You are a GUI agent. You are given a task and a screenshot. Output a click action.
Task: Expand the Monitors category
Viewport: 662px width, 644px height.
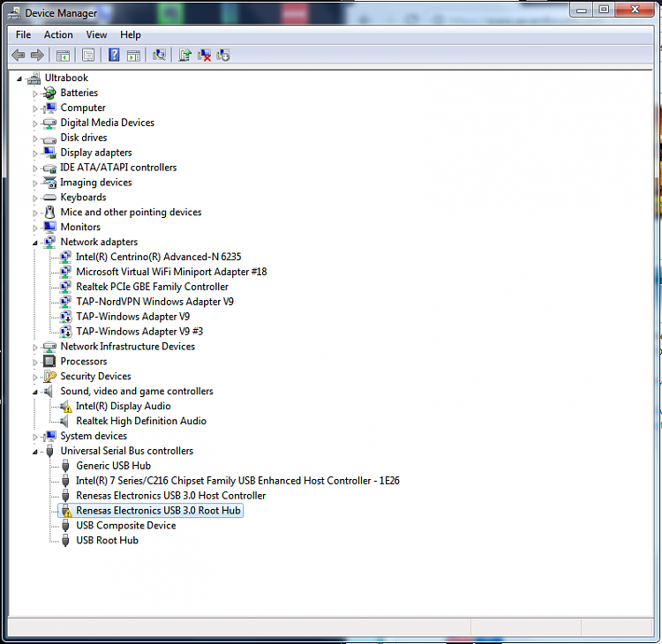pos(35,228)
